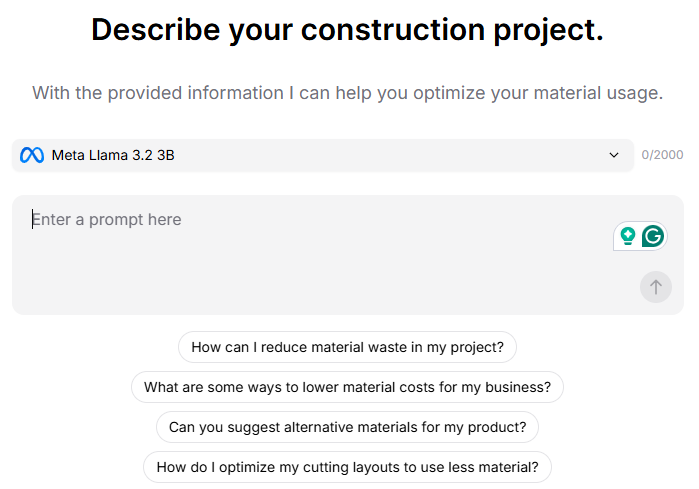Click the Meta logo icon

tap(32, 155)
